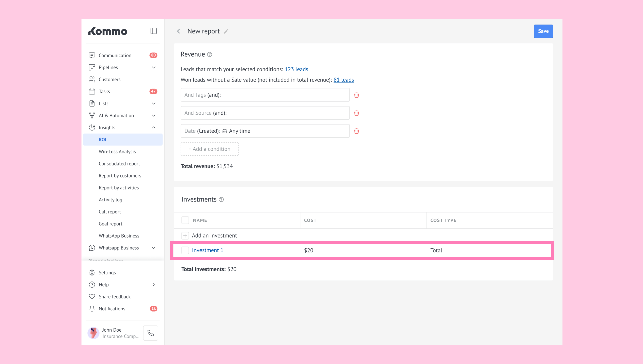Viewport: 643px width, 364px height.
Task: Click the plus box beside Add an investment
Action: tap(185, 235)
